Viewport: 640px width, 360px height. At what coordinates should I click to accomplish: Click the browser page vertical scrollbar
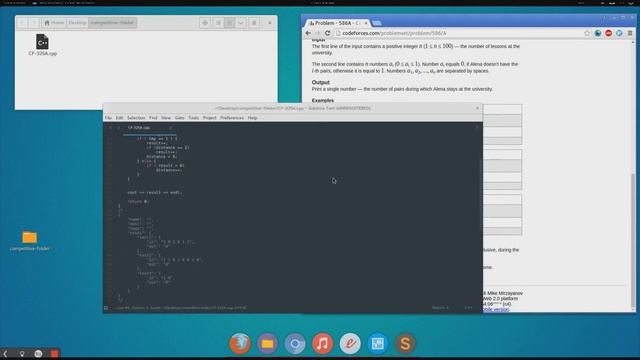(x=633, y=241)
